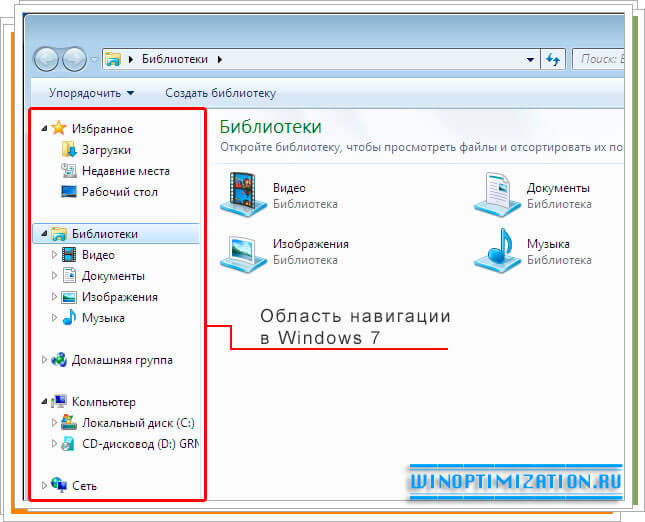Image resolution: width=645 pixels, height=522 pixels.
Task: Click the Back navigation arrow button
Action: pos(46,59)
